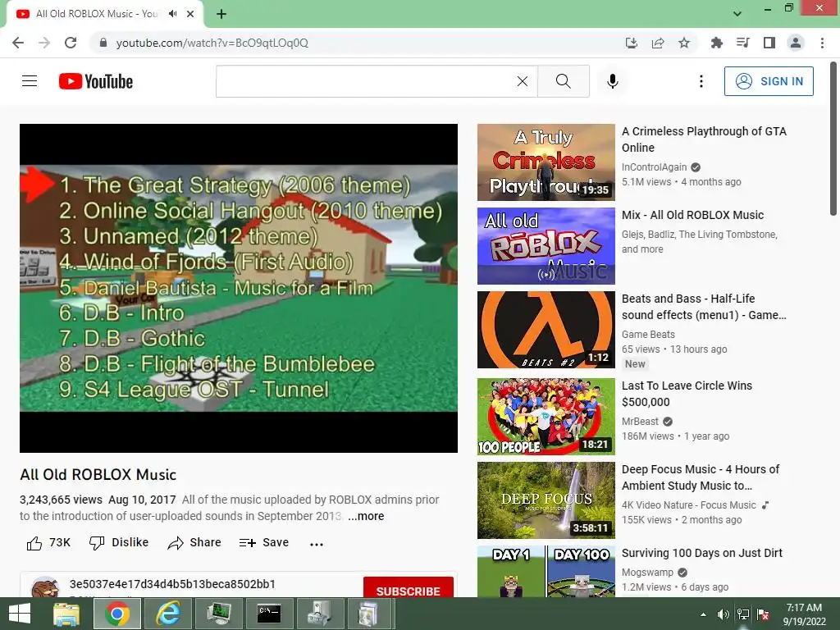Reload the page

click(x=71, y=43)
